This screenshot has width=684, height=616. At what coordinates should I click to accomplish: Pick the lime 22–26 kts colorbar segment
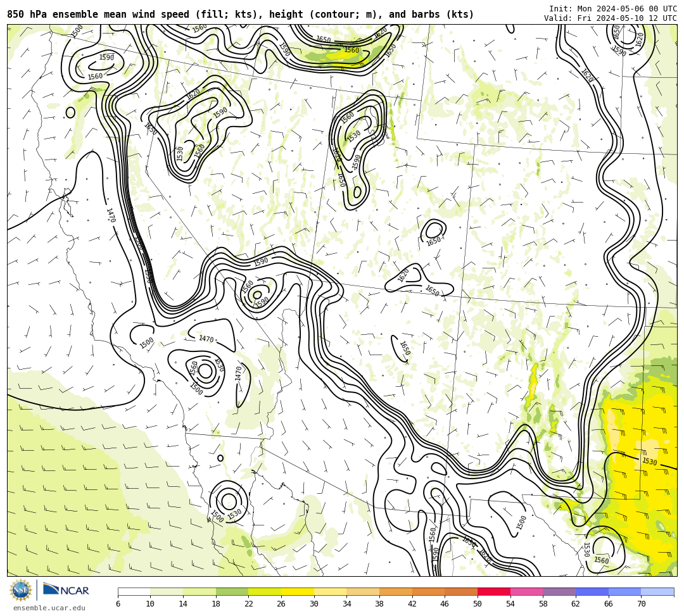click(265, 591)
